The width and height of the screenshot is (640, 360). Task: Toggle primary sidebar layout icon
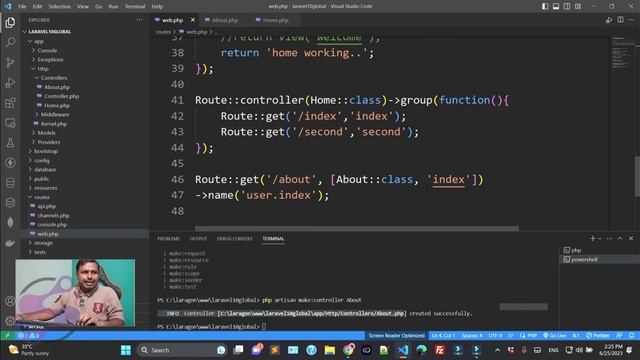click(545, 6)
